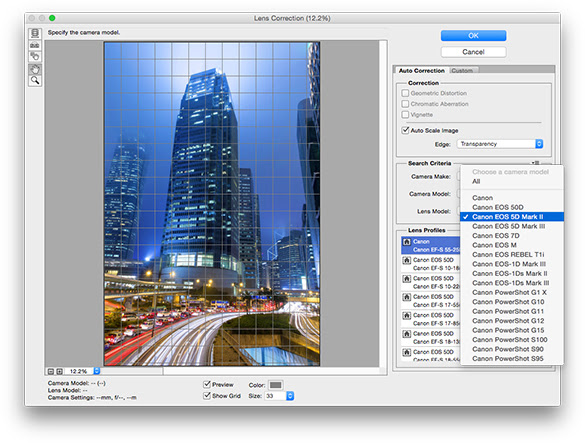
Task: Select the Straighten tool
Action: click(35, 45)
